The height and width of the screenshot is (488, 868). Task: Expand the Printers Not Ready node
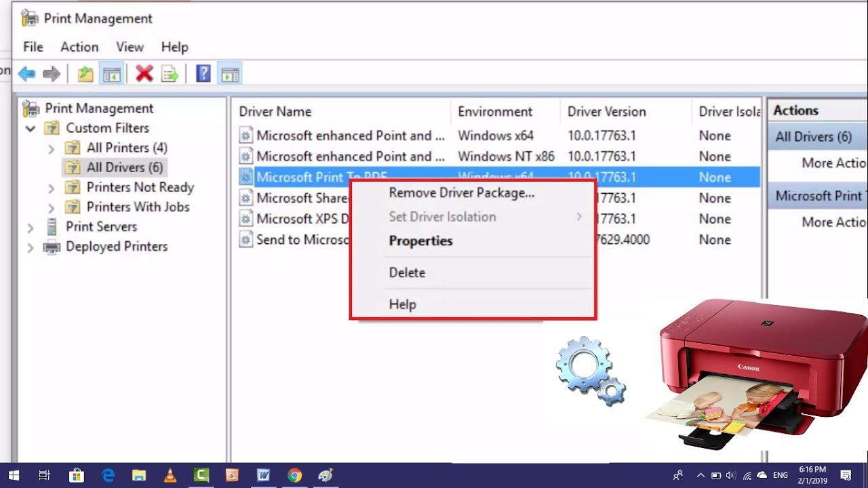pos(52,187)
